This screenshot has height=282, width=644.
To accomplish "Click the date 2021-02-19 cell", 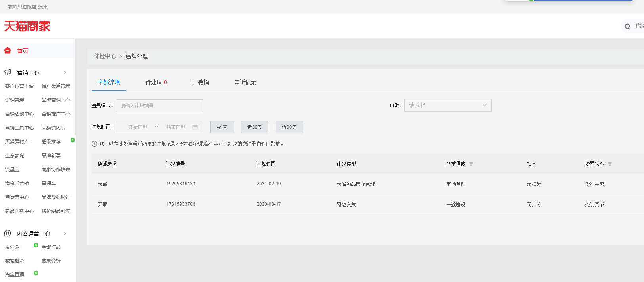I will point(269,184).
